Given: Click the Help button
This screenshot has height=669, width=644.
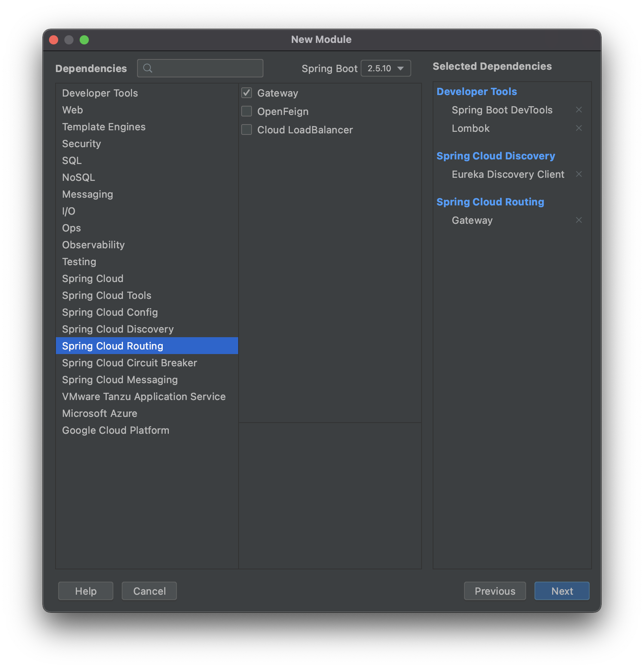Looking at the screenshot, I should tap(86, 591).
